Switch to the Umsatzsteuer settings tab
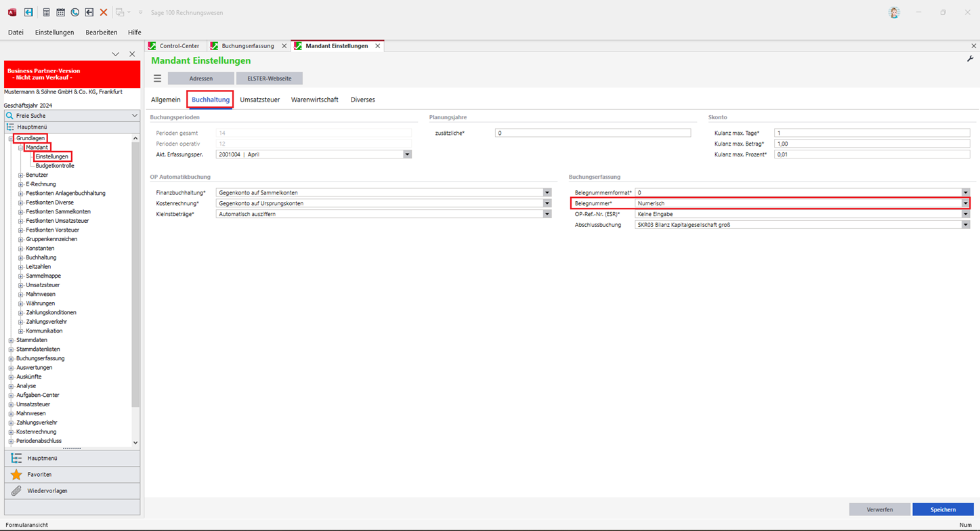The height and width of the screenshot is (531, 980). [x=259, y=100]
